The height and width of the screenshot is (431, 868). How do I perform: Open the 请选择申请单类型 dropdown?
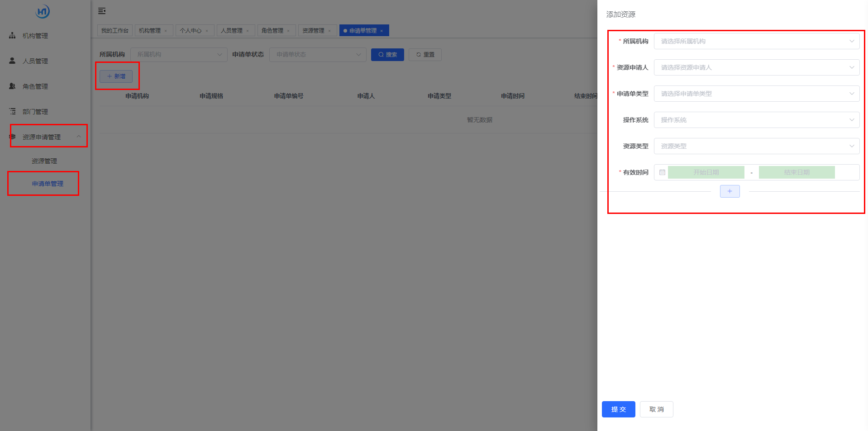(x=756, y=94)
